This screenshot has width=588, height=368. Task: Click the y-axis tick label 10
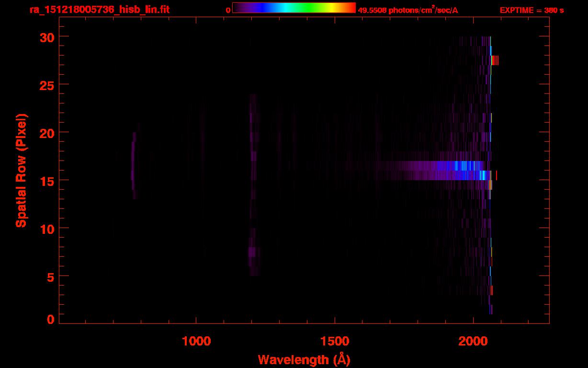(x=48, y=229)
